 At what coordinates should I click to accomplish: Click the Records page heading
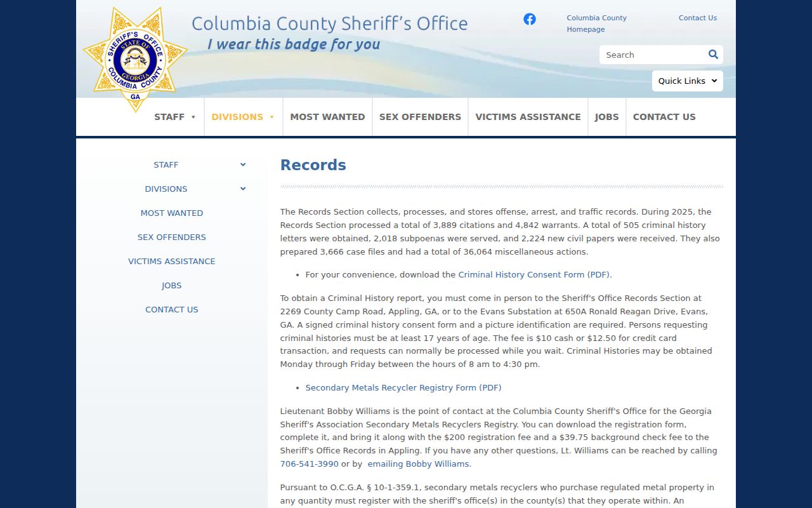coord(313,165)
